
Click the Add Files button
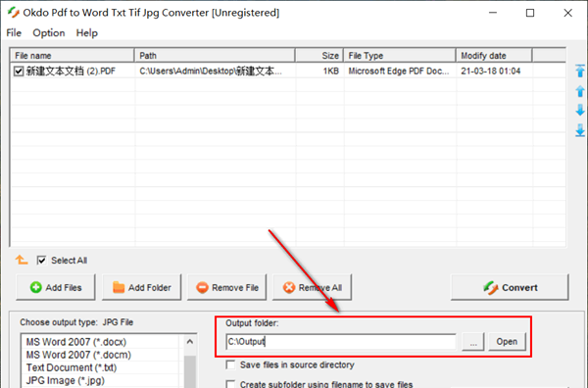pyautogui.click(x=56, y=287)
